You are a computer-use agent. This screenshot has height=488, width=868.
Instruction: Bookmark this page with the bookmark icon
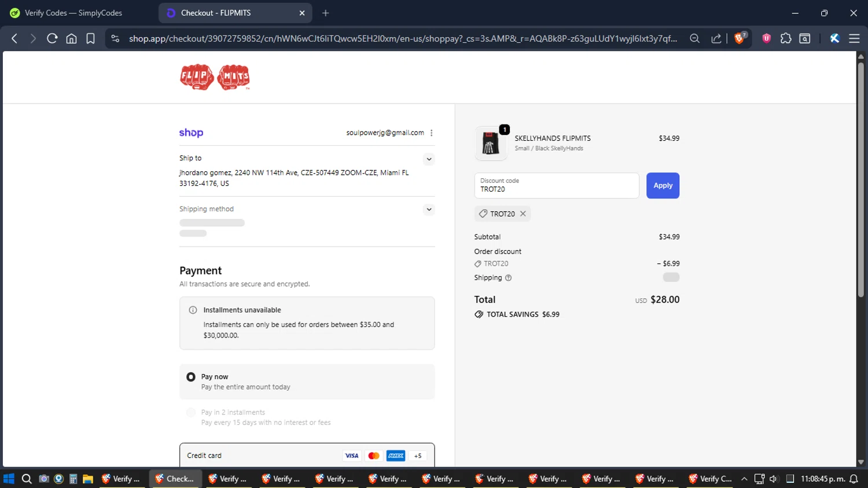(90, 38)
